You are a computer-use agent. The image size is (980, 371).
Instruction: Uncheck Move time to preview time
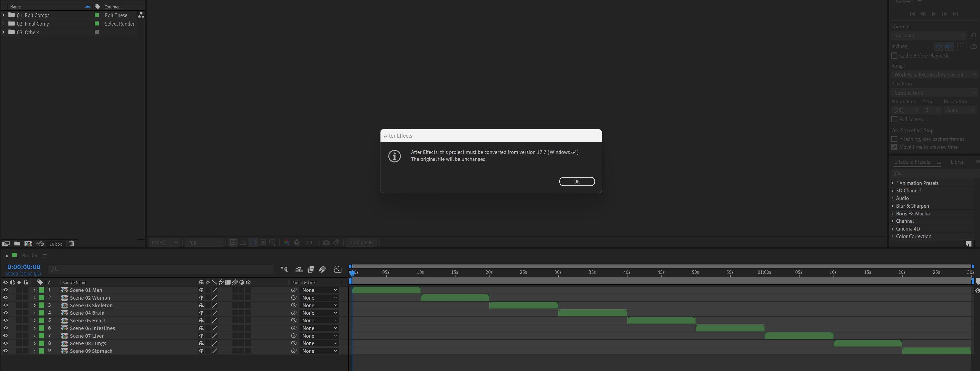point(894,147)
